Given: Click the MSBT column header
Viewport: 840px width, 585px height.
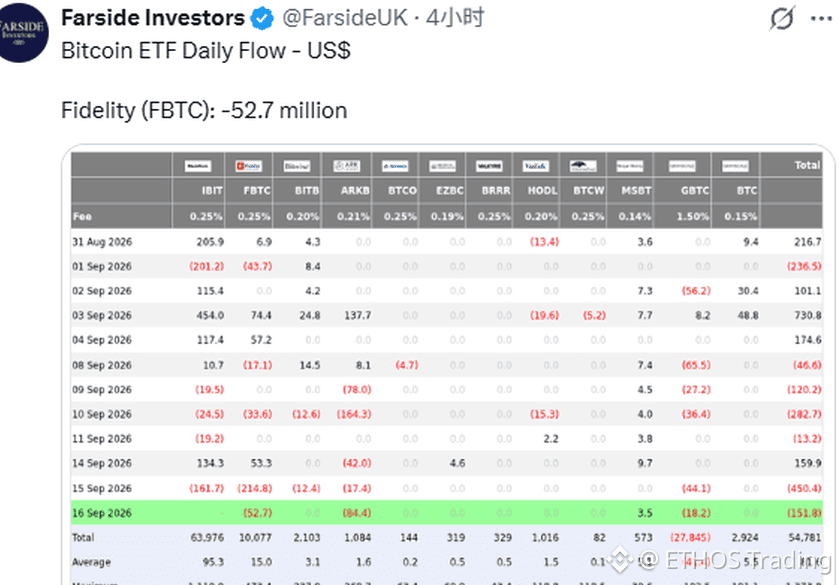Looking at the screenshot, I should point(636,190).
